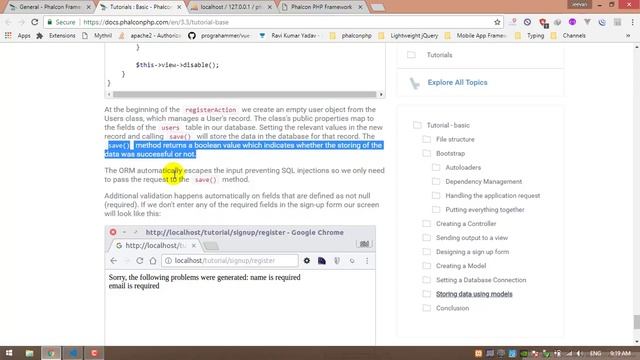Screen dimensions: 640x360
Task: Click the blue app taskbar icon
Action: (73, 353)
